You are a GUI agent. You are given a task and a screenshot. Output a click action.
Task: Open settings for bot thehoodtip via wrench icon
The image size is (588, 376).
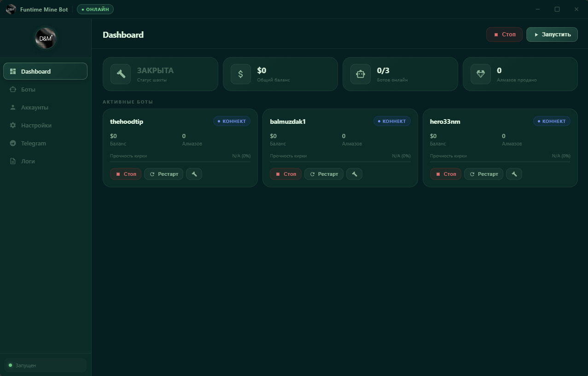click(x=194, y=174)
